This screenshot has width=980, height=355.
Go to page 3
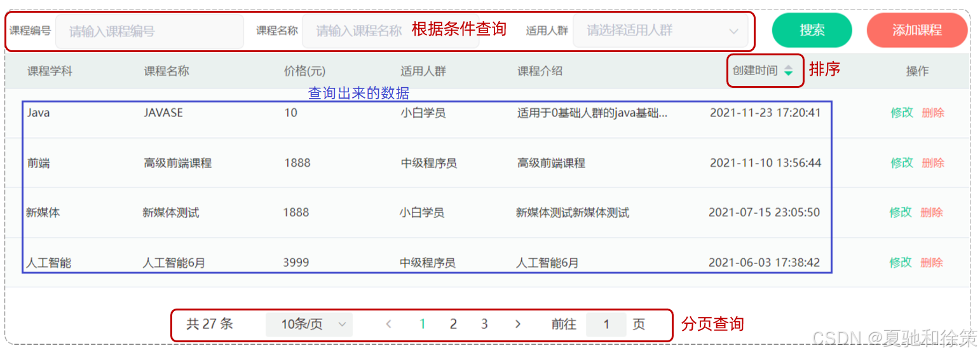484,324
